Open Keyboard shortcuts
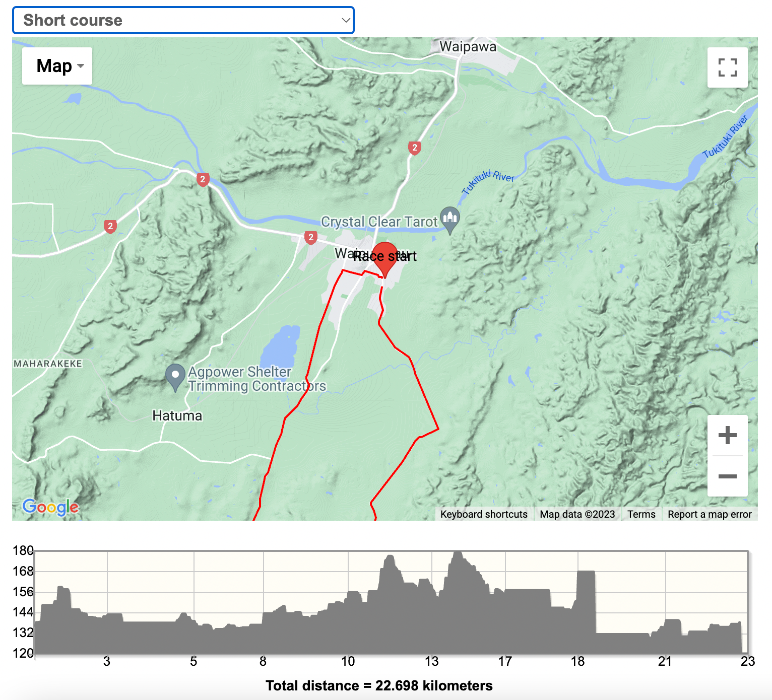This screenshot has height=700, width=772. click(484, 514)
